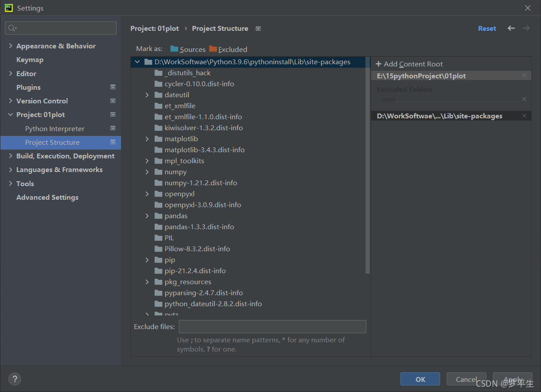Remove the excluded venv folder entry
541x392 pixels.
point(524,99)
